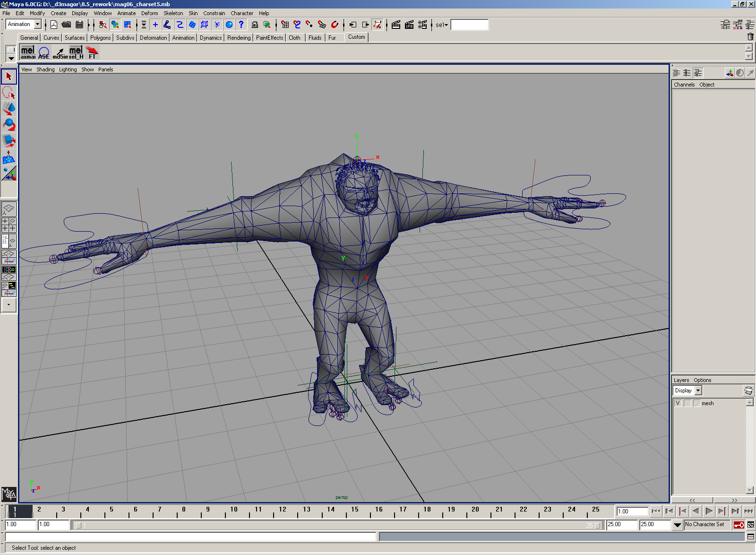
Task: Run the FT custom shelf script
Action: pos(92,52)
